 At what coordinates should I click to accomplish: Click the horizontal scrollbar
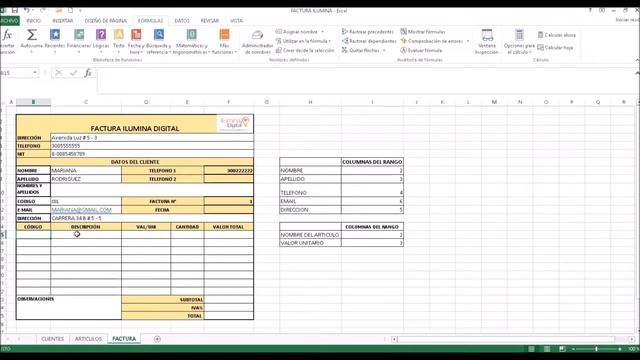point(506,339)
